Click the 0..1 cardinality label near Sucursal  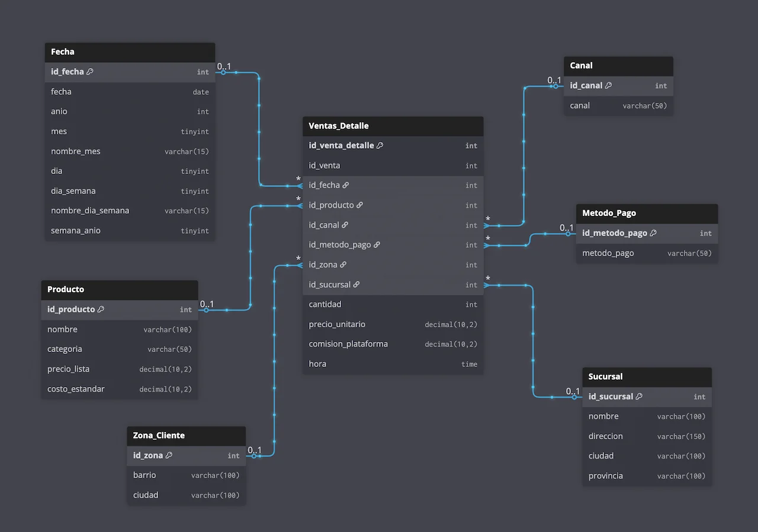point(572,391)
